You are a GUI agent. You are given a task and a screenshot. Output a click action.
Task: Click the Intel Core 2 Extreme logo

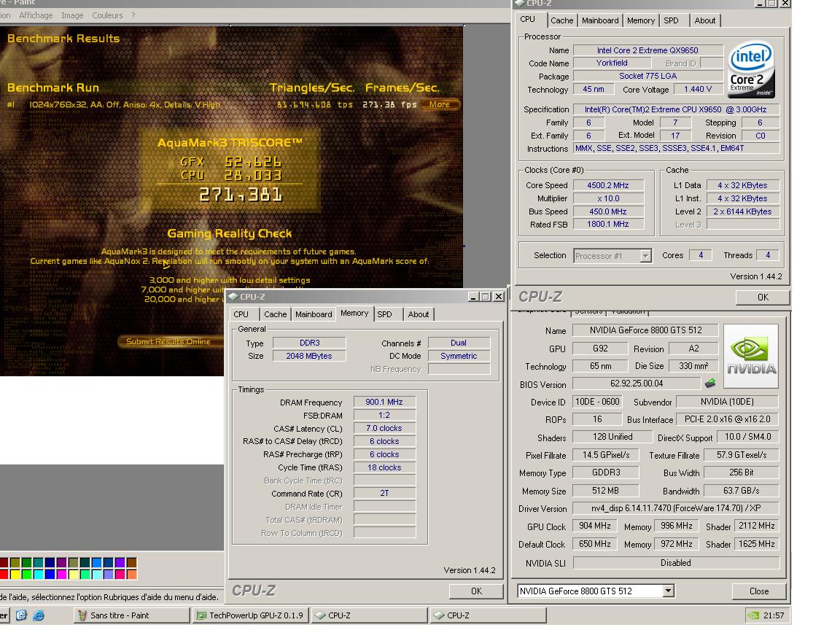click(x=751, y=70)
